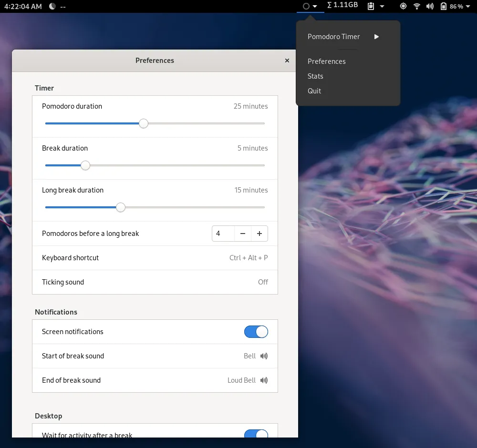This screenshot has height=448, width=477.
Task: Select Quit from the Pomodoro menu
Action: pyautogui.click(x=314, y=91)
